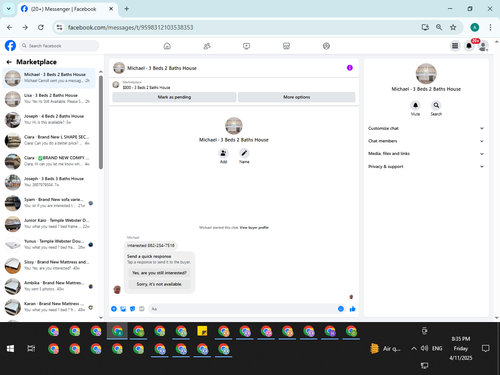Open new browser tab
The height and width of the screenshot is (375, 500).
127,9
